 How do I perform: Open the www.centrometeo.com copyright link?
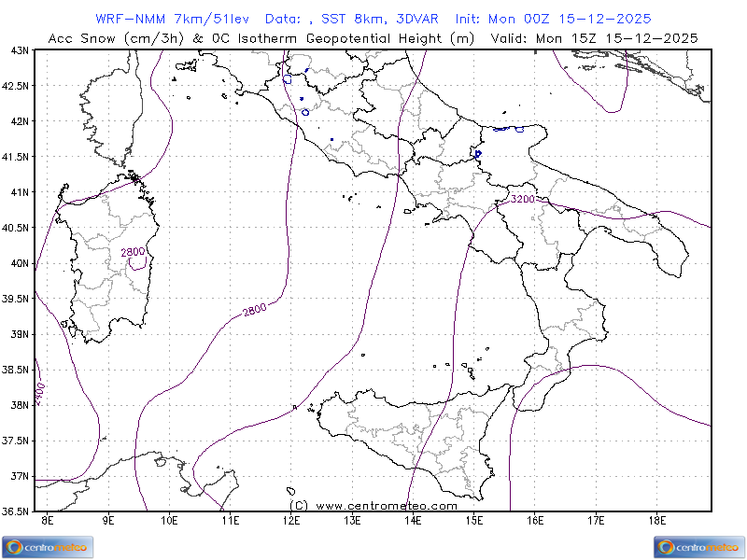click(373, 505)
